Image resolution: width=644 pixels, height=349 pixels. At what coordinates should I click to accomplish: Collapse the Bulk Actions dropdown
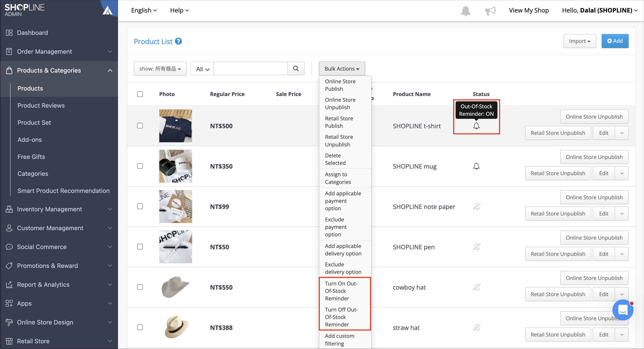point(342,68)
